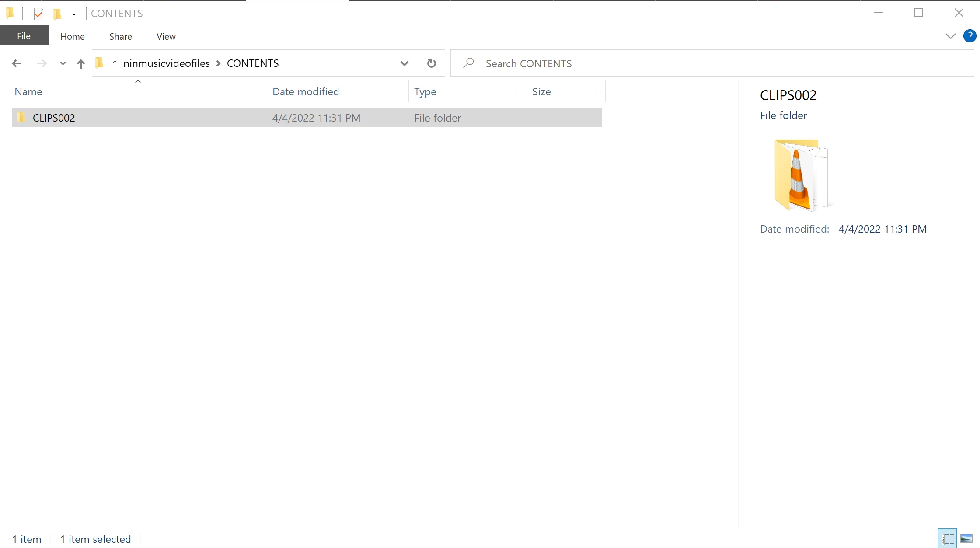Navigate to ninmusicvideofiles in breadcrumb

pyautogui.click(x=166, y=63)
